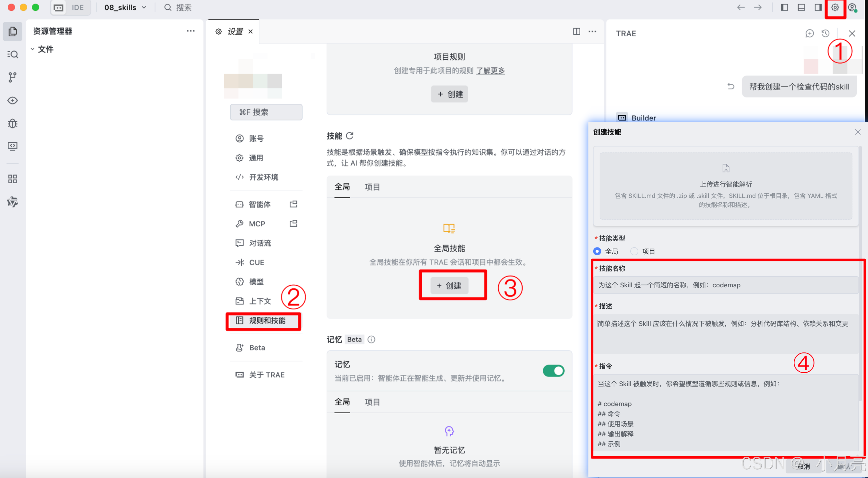Open 模型 settings section
Screen dimensions: 868x478
pyautogui.click(x=266, y=281)
